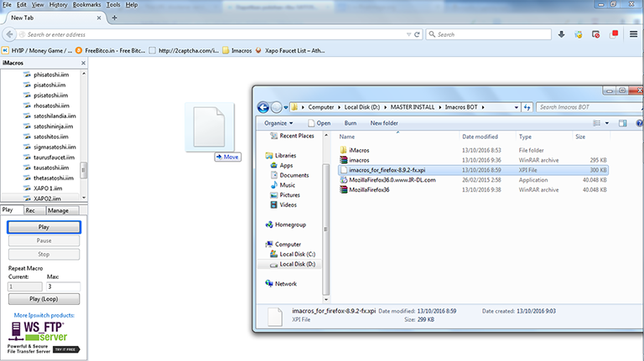The height and width of the screenshot is (361, 644).
Task: Reload page with the refresh icon
Action: click(417, 34)
